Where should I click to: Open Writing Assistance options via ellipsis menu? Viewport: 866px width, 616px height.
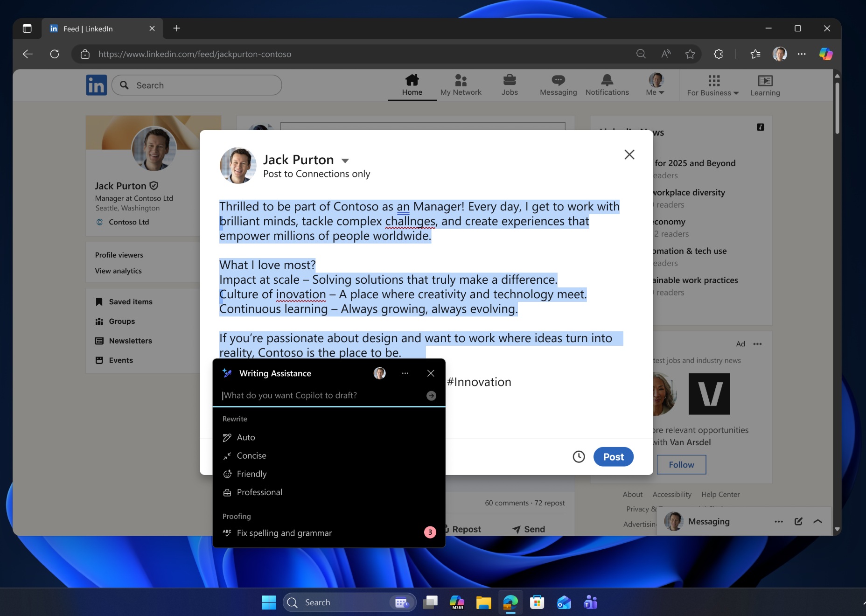(405, 373)
